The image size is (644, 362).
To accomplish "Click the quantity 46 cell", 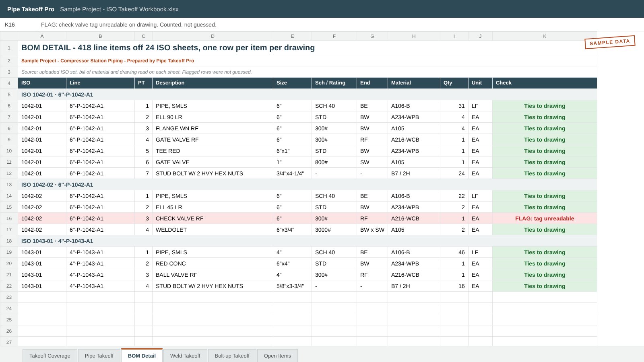I will [454, 252].
